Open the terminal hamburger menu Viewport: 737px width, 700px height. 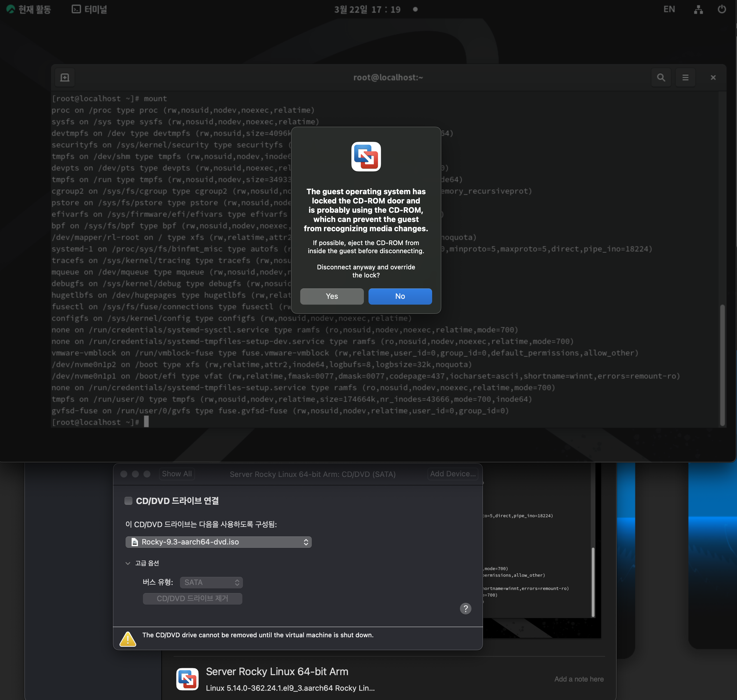(685, 77)
